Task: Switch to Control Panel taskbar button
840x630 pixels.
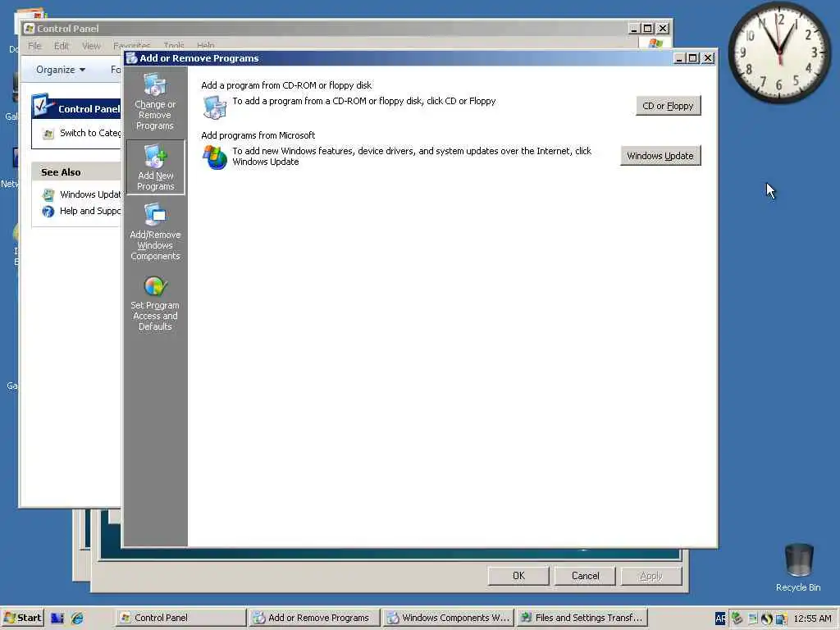Action: click(x=180, y=618)
